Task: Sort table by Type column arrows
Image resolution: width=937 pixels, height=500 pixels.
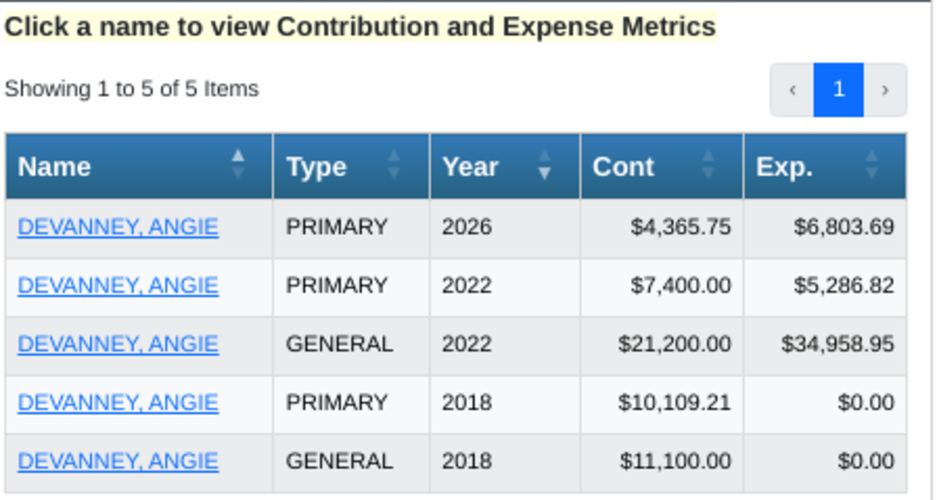Action: pyautogui.click(x=393, y=164)
